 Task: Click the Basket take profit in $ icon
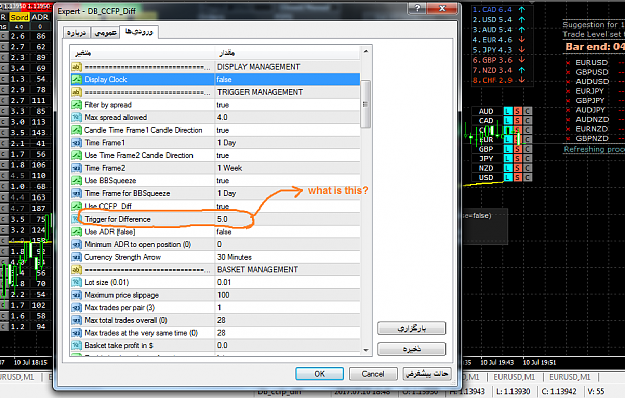(77, 345)
